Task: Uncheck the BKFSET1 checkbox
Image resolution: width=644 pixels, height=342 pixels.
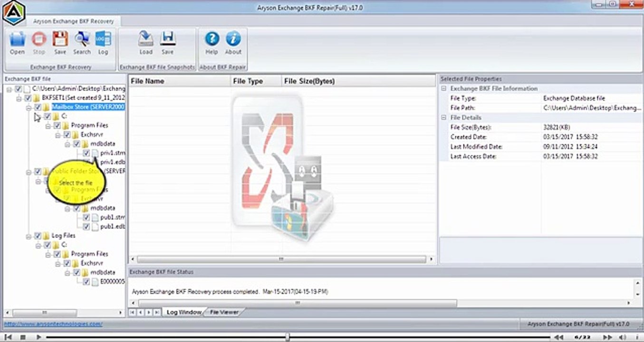Action: [28, 98]
